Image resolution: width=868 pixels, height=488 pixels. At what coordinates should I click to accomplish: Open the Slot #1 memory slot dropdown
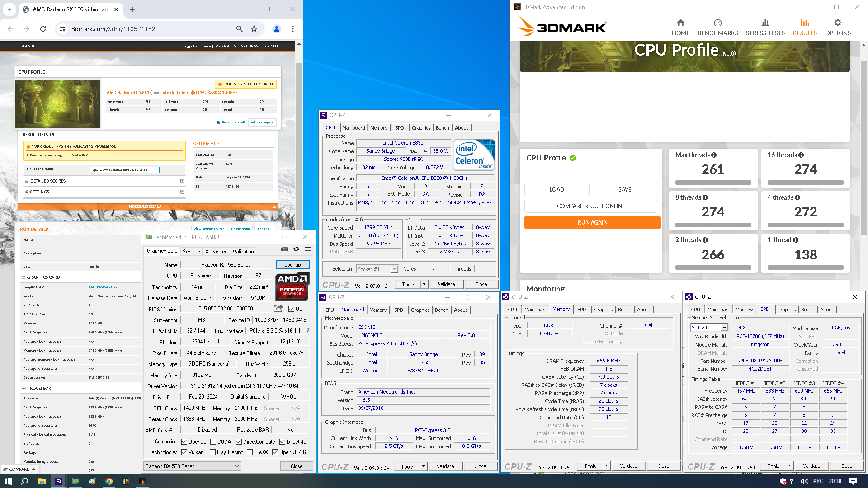[x=709, y=328]
